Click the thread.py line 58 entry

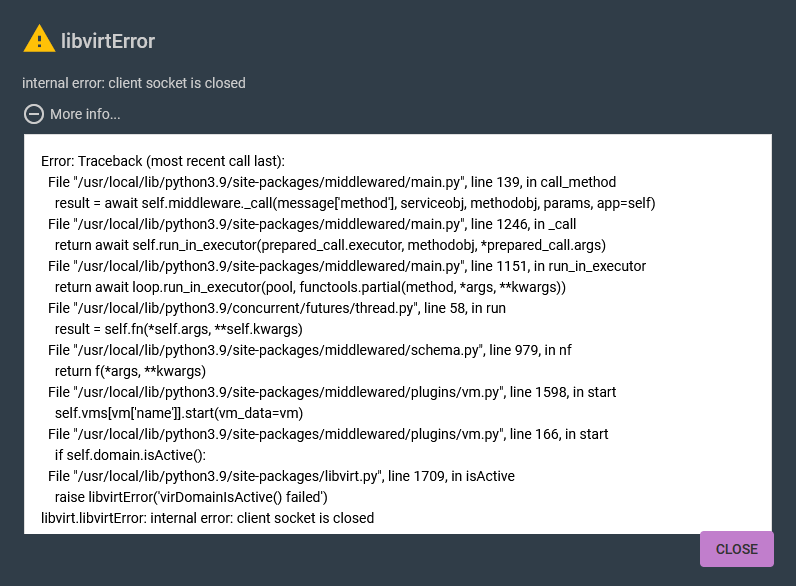277,308
